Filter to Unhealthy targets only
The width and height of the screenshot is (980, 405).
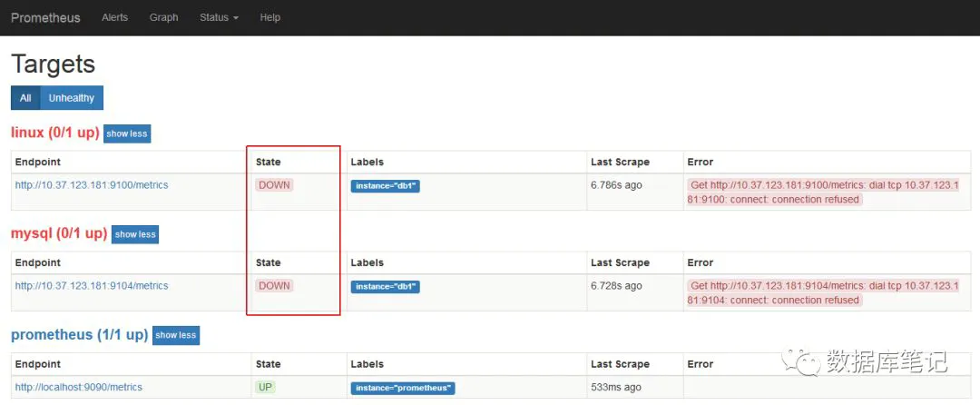(72, 98)
